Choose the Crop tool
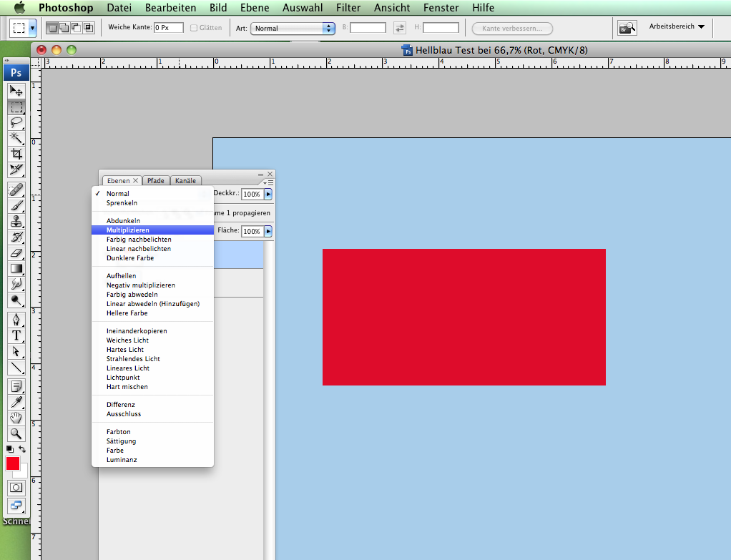 pyautogui.click(x=16, y=154)
